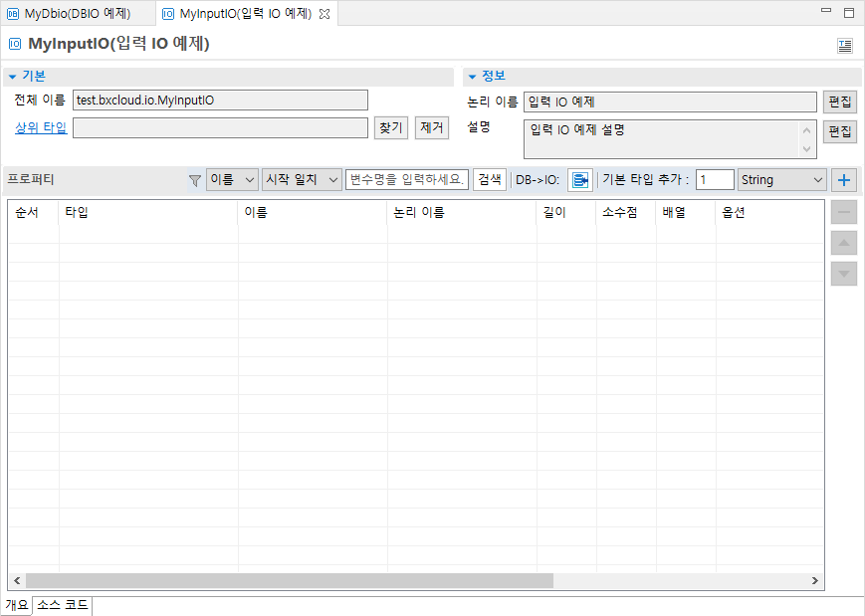The image size is (865, 616).
Task: Switch to the MyDbio editor tab
Action: point(70,14)
